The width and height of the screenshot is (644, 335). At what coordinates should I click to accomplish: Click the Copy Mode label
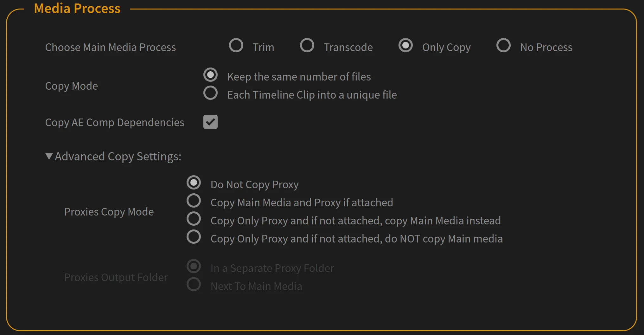[x=71, y=86]
